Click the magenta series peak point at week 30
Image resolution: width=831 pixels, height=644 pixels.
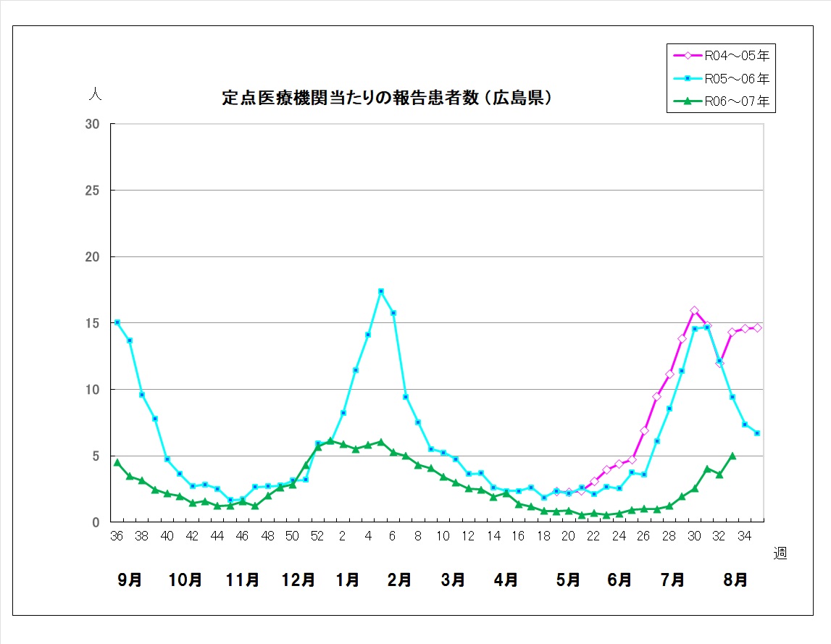click(694, 311)
